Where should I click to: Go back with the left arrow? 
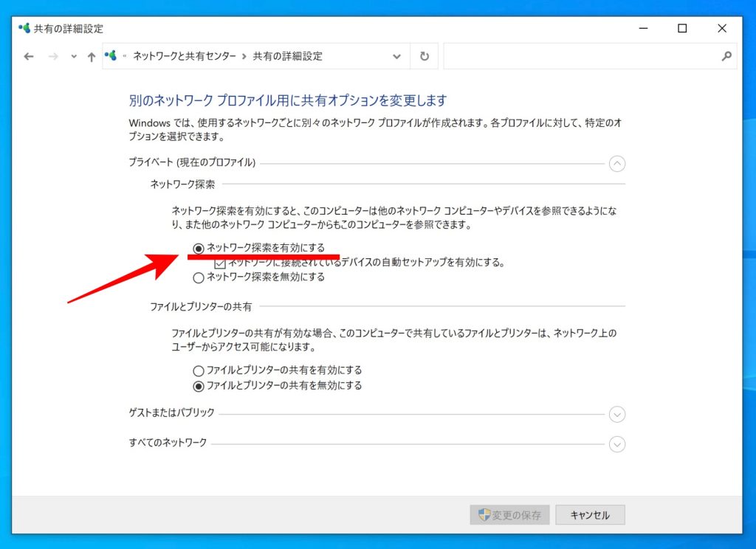click(x=29, y=57)
